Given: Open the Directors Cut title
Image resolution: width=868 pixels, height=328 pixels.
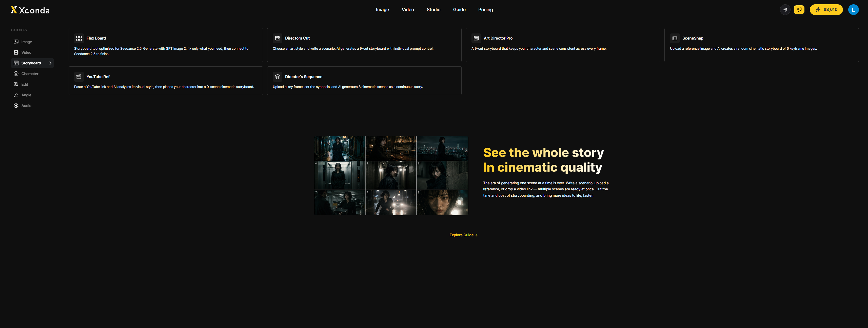Looking at the screenshot, I should tap(297, 38).
